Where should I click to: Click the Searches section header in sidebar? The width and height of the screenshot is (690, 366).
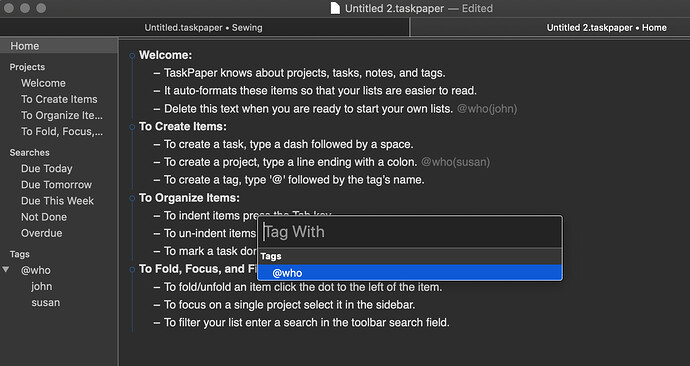click(x=29, y=153)
